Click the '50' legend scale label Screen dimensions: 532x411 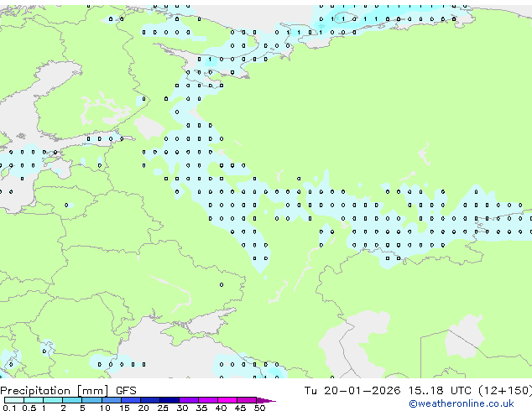[259, 408]
